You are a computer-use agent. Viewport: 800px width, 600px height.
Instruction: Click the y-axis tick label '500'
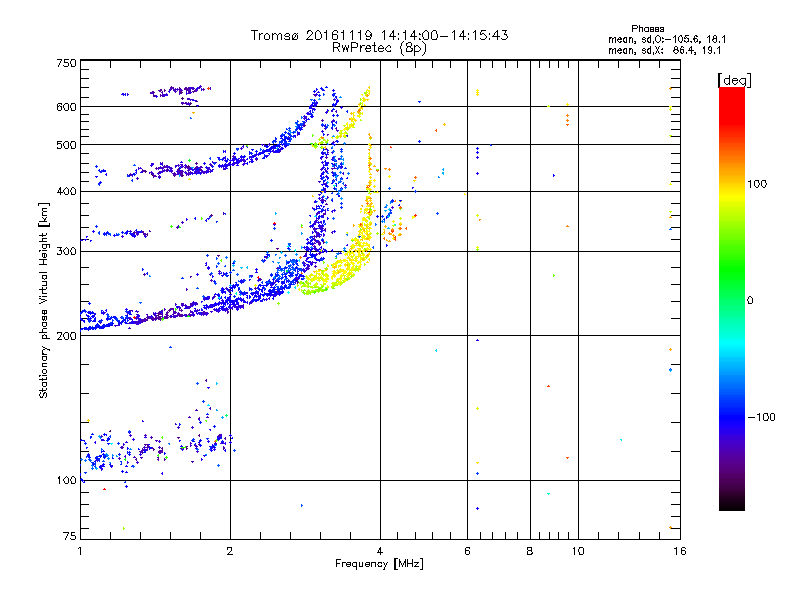click(66, 145)
